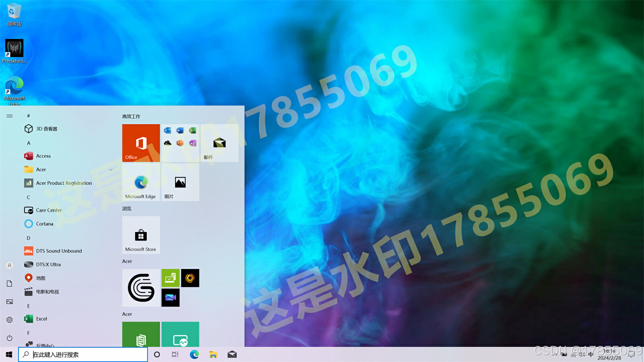Open the notification center icon

click(632, 354)
